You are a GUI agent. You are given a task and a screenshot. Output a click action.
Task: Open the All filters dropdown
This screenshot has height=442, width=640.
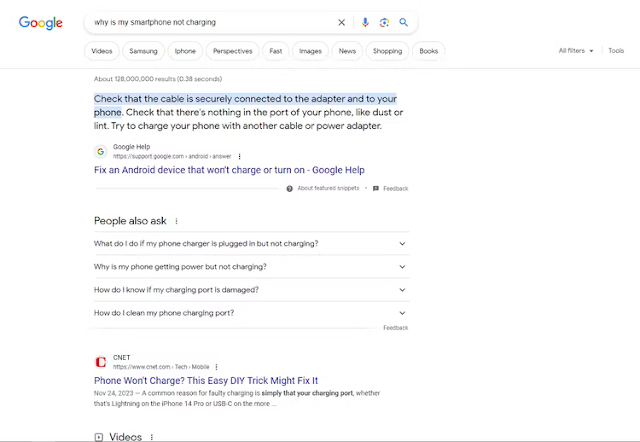coord(576,51)
